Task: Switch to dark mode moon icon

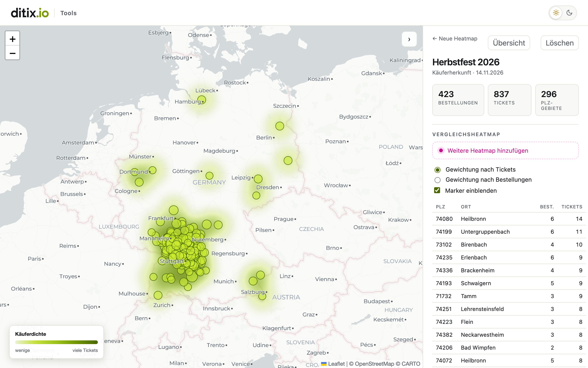Action: [x=569, y=13]
